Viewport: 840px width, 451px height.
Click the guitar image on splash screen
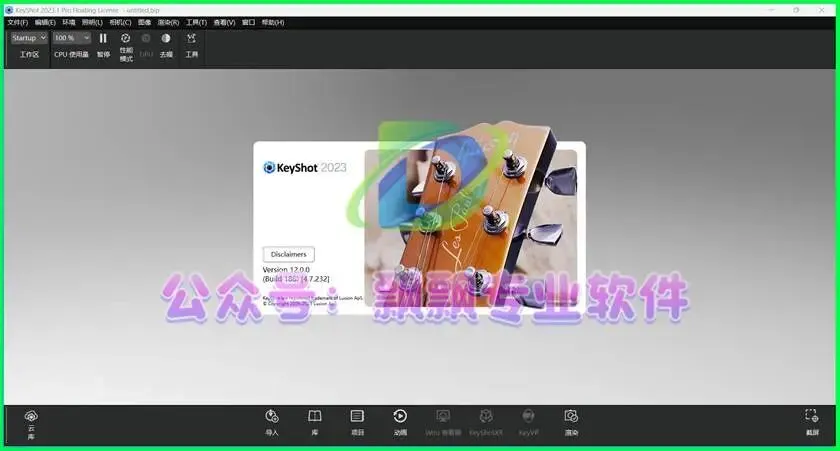pyautogui.click(x=471, y=228)
